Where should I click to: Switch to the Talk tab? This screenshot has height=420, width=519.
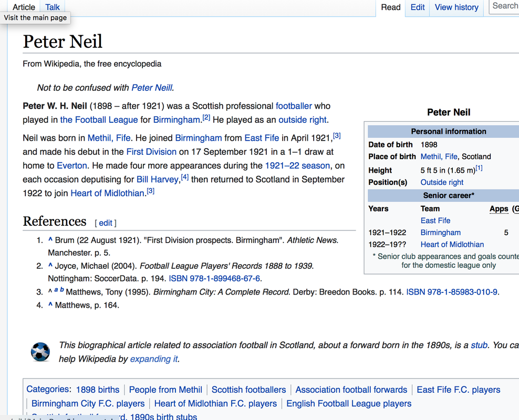tap(53, 7)
